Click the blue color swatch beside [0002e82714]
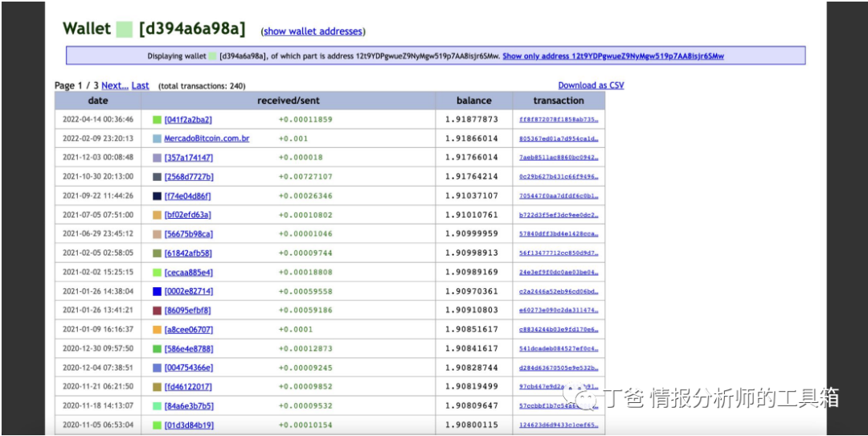 158,291
